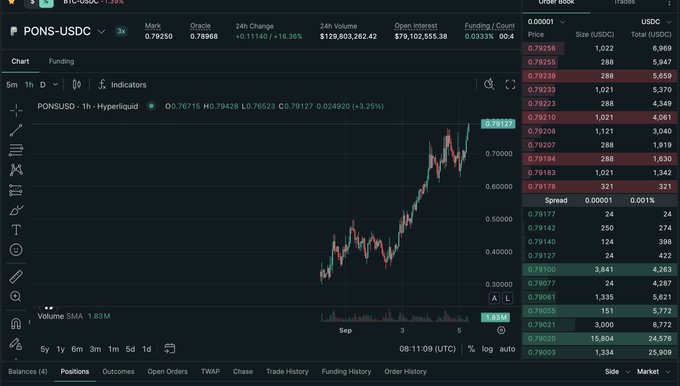Open the TWAP tab
The height and width of the screenshot is (386, 680).
click(210, 371)
